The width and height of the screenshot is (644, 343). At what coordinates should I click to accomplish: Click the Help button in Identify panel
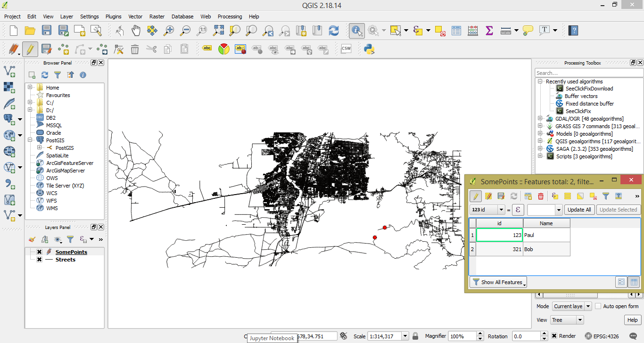[632, 320]
